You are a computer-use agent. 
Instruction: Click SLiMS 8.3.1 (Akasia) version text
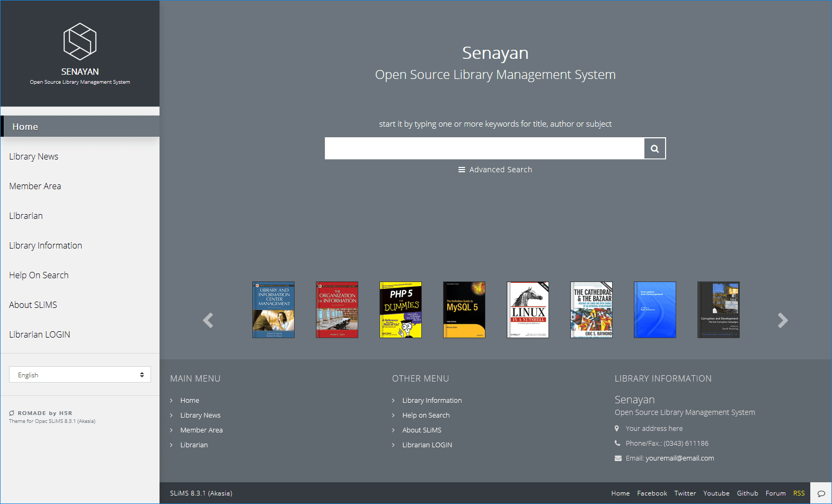click(x=201, y=493)
